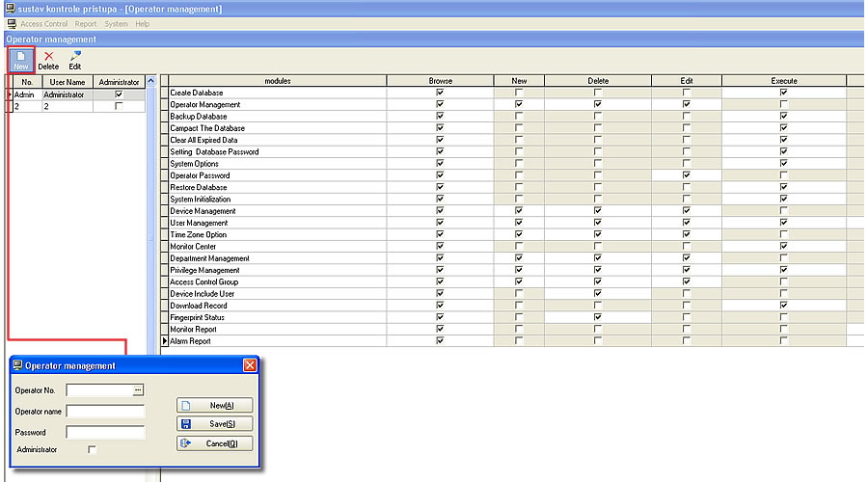Tick the Administrator checkbox in dialog
Image resolution: width=868 pixels, height=482 pixels.
pyautogui.click(x=93, y=449)
